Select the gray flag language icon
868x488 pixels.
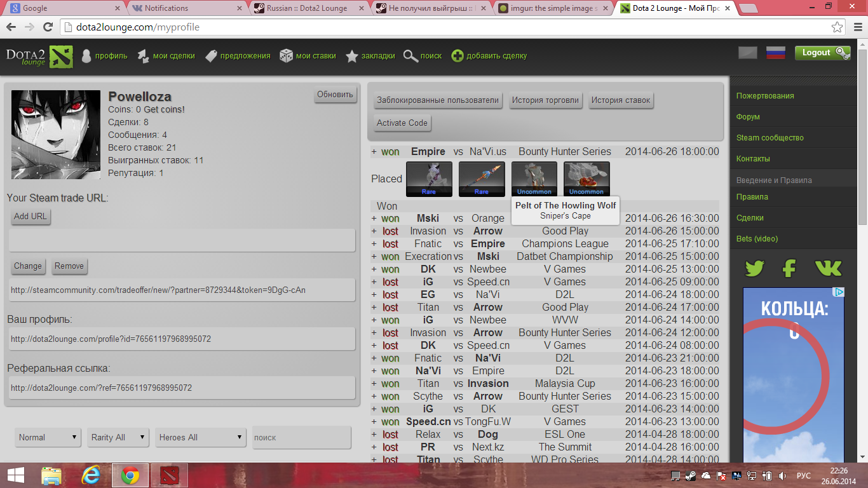(x=748, y=53)
